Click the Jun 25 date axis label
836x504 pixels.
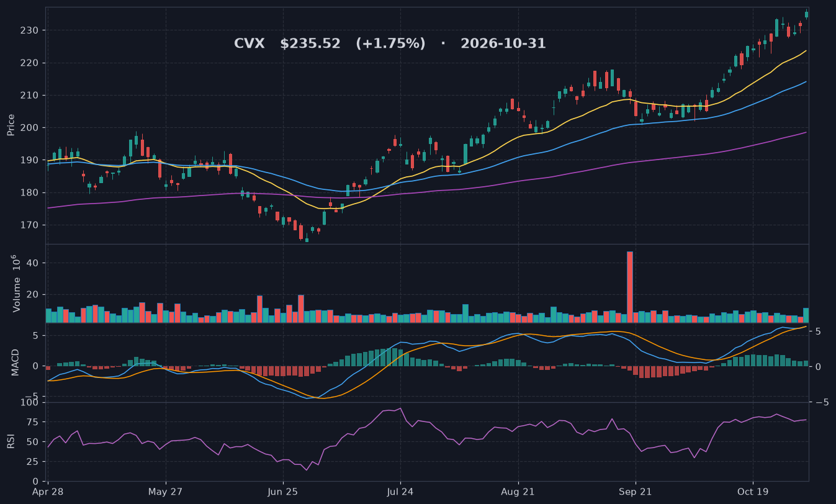tap(283, 491)
